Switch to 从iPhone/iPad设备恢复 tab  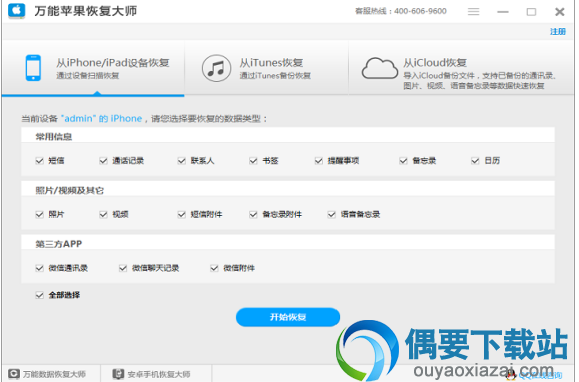pos(93,68)
